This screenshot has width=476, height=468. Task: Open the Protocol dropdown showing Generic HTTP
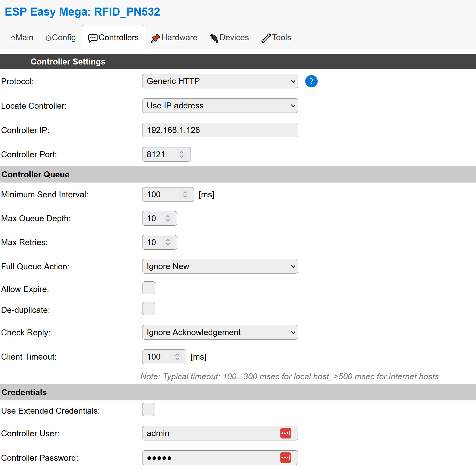click(x=220, y=81)
